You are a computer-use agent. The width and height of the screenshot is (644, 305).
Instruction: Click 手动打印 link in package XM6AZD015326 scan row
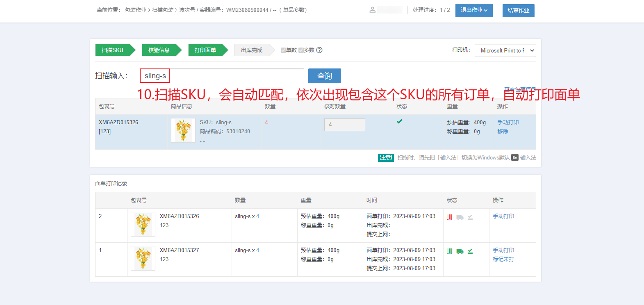click(x=508, y=122)
